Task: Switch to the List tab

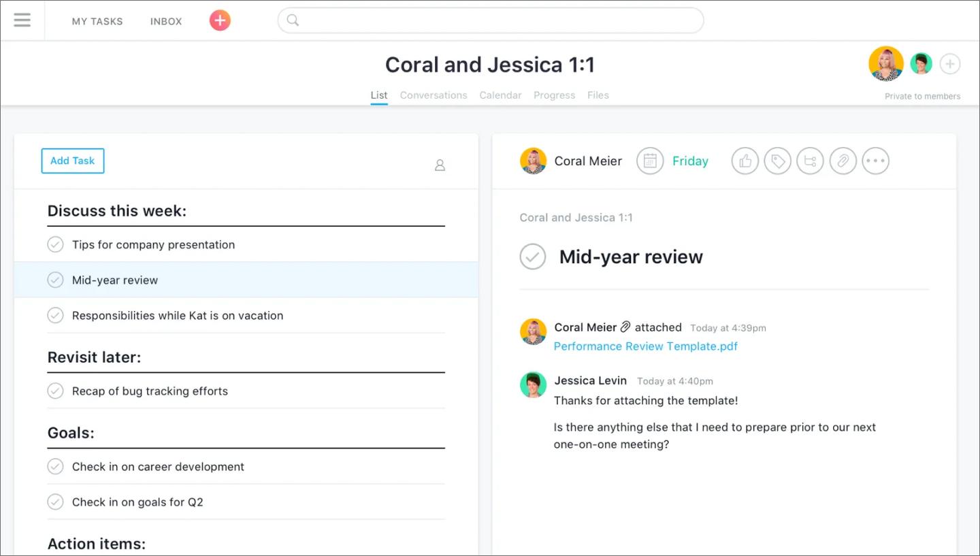Action: 379,95
